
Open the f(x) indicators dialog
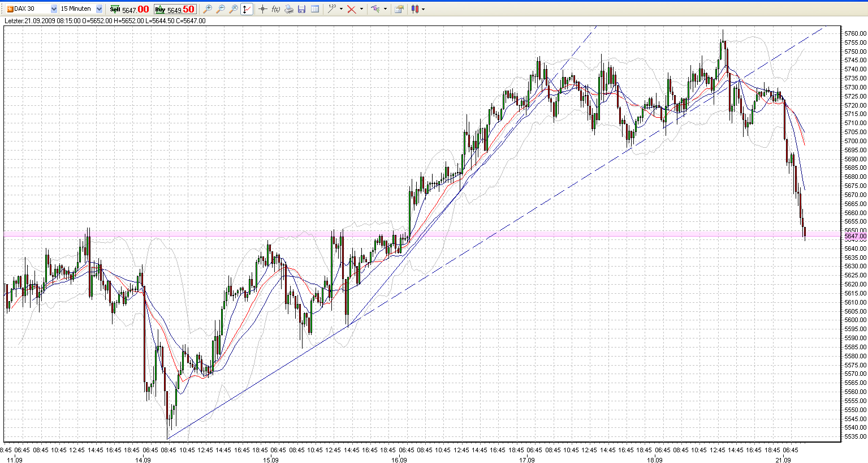(x=276, y=9)
